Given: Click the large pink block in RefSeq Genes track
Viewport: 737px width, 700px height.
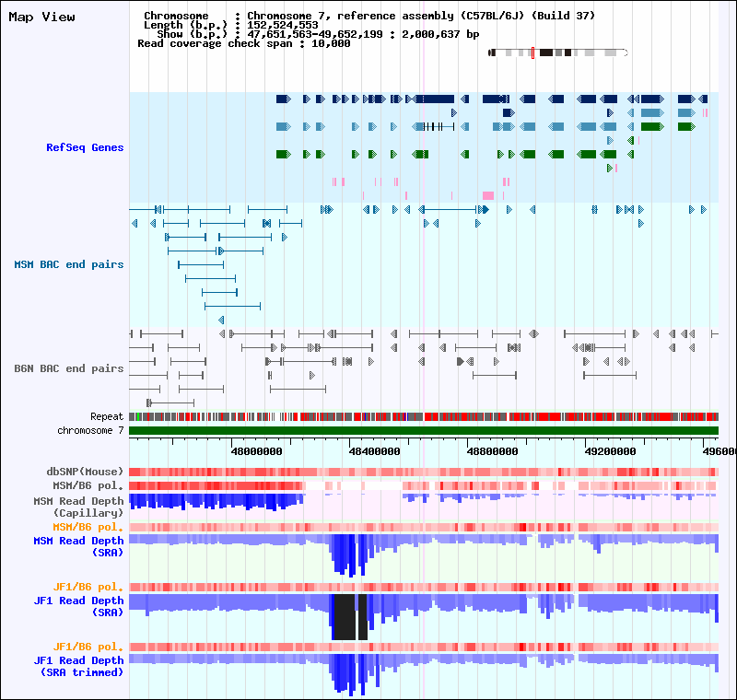Looking at the screenshot, I should point(488,196).
